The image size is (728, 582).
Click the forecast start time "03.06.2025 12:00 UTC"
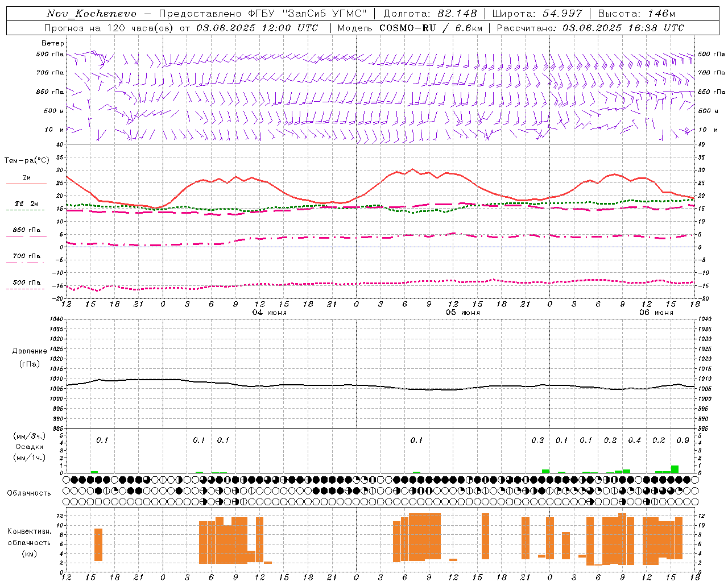[257, 28]
